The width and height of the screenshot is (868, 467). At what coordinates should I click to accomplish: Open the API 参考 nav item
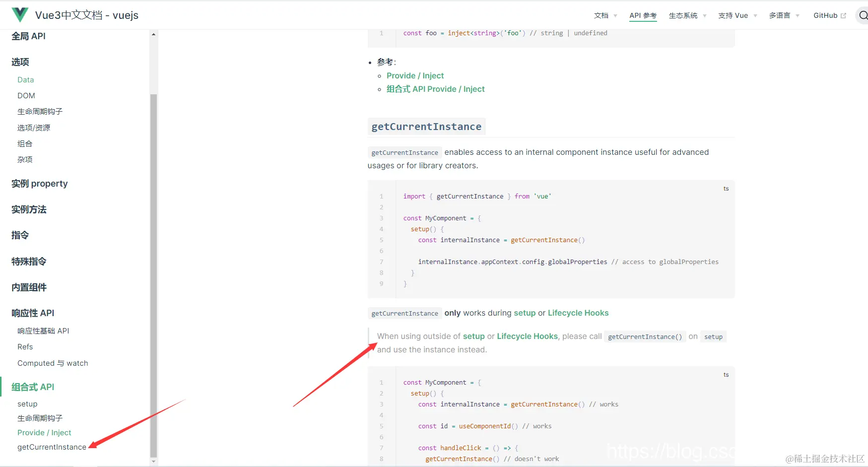(643, 15)
